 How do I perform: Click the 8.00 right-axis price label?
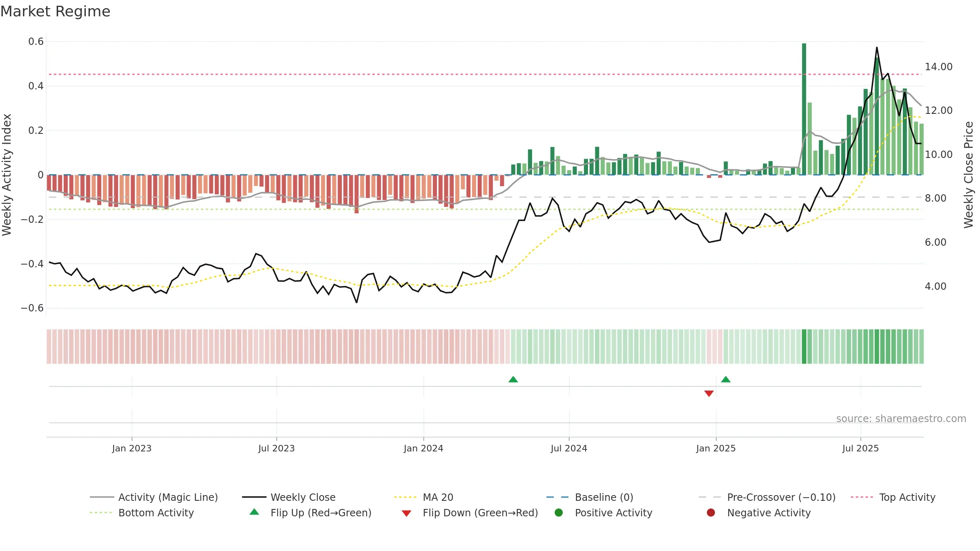coord(935,198)
